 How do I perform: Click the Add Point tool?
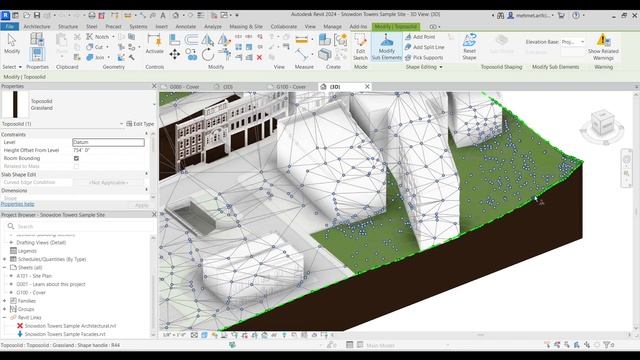(420, 37)
